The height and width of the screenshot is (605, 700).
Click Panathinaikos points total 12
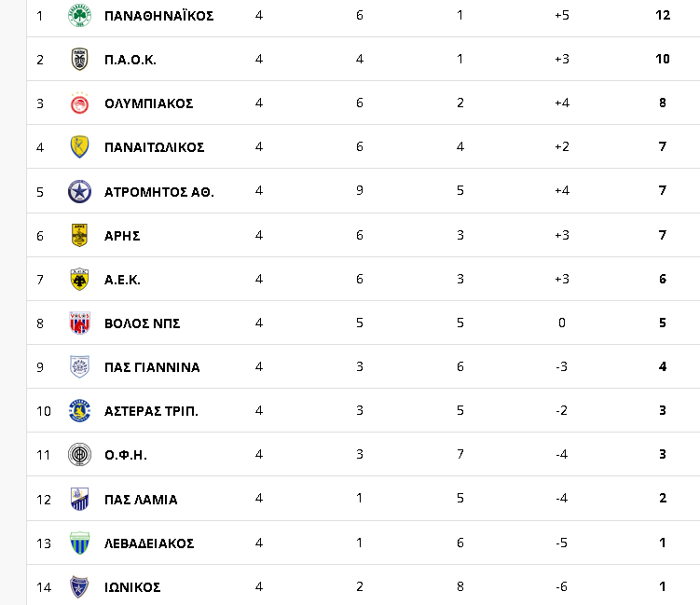tap(663, 15)
